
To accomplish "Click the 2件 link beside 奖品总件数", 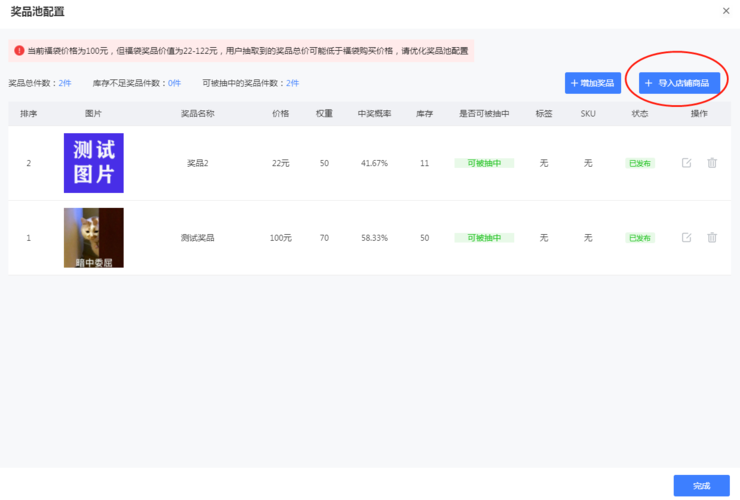I will 65,83.
